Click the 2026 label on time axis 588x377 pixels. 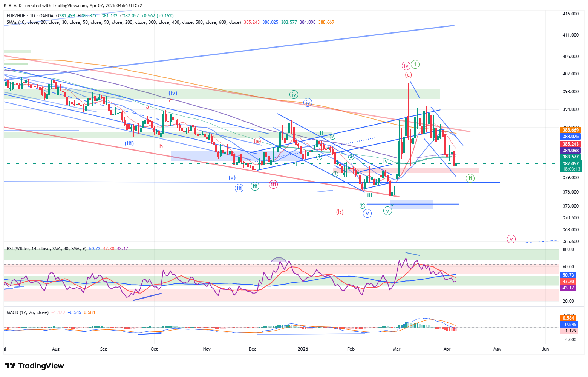tap(303, 349)
